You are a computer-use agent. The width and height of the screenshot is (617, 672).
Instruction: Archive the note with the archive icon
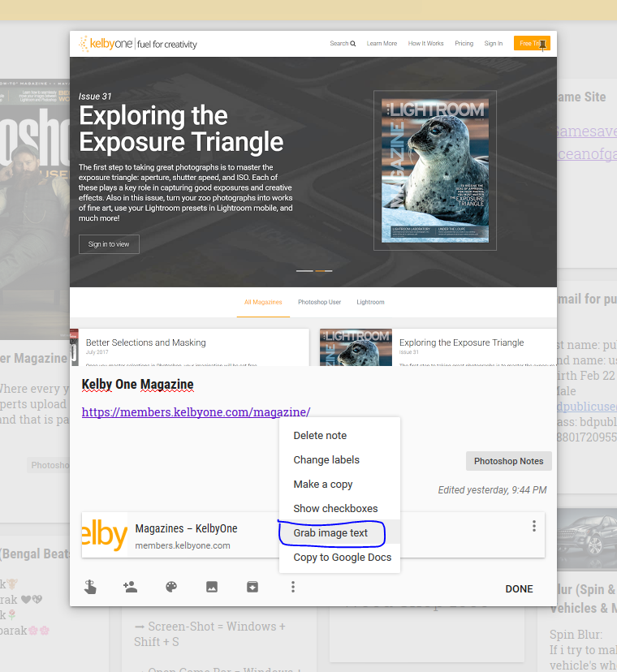coord(252,587)
